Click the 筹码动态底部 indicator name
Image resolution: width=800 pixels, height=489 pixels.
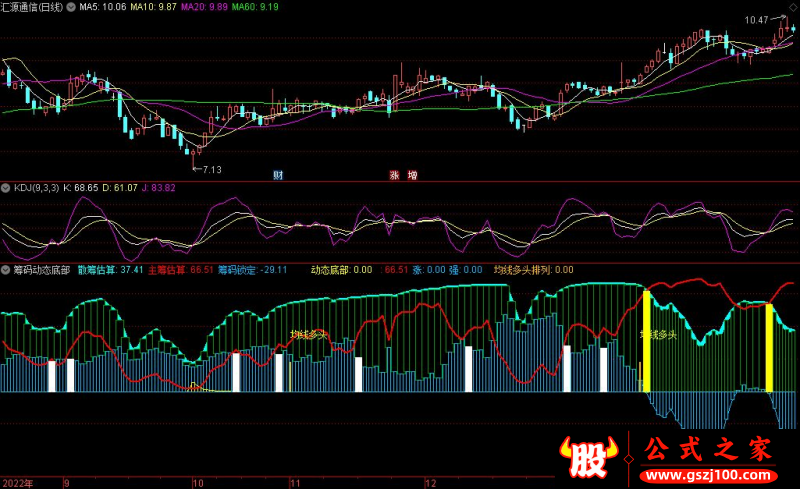click(x=41, y=270)
